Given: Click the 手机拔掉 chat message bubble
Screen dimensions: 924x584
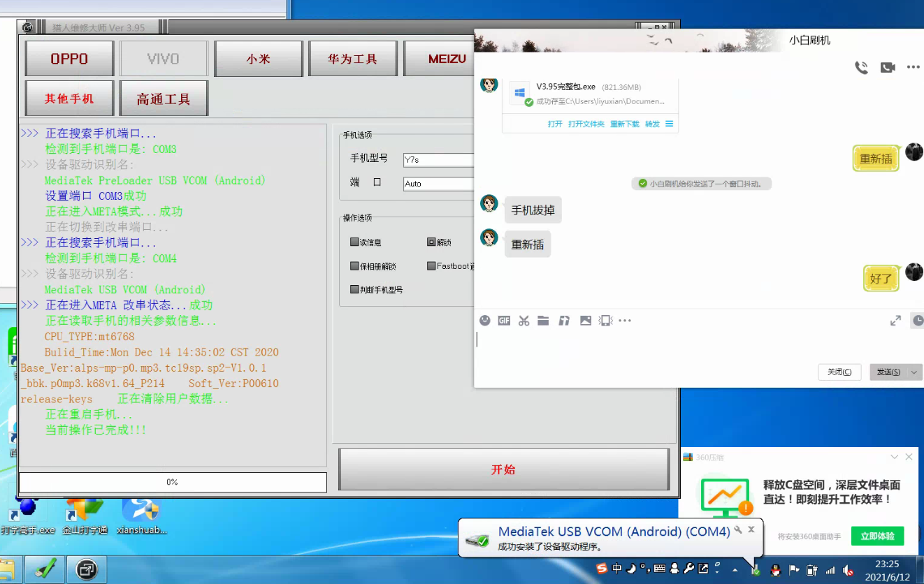Looking at the screenshot, I should (533, 210).
